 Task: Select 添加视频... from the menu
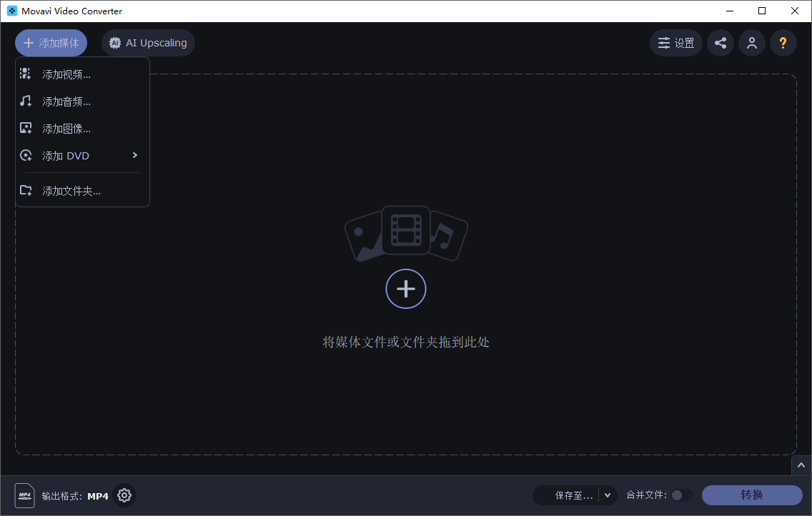(82, 74)
